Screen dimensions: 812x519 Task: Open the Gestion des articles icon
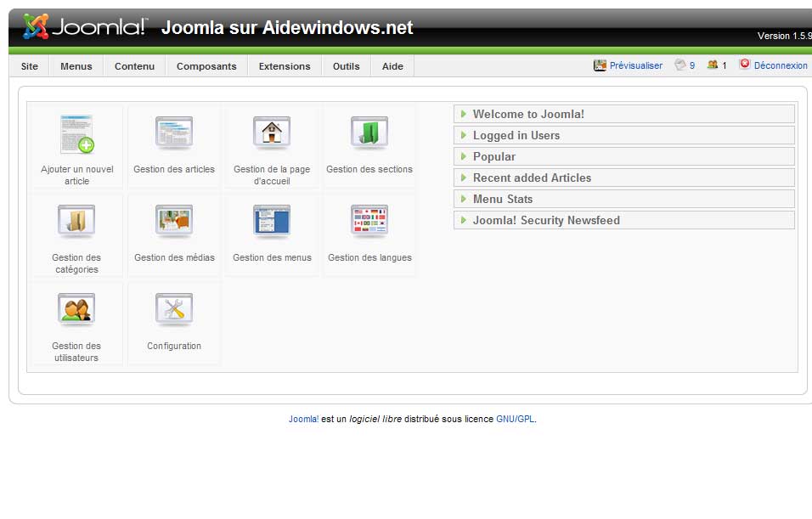(174, 133)
